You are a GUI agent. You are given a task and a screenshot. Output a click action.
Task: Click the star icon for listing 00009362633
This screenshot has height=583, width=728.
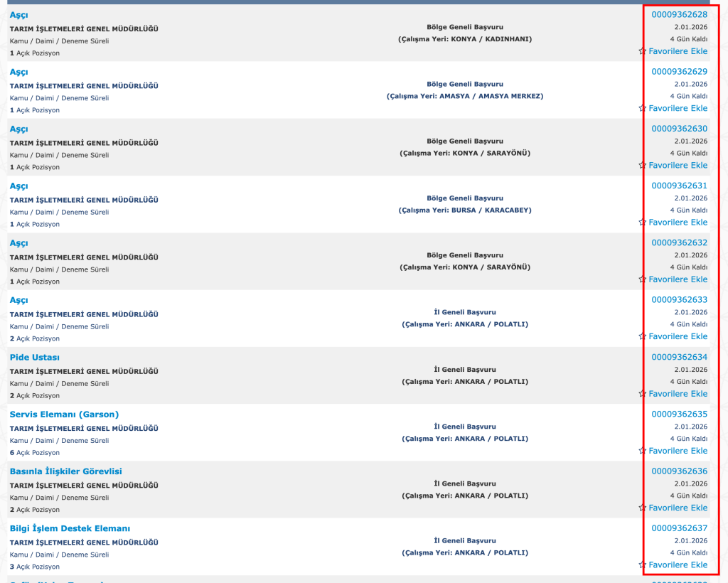tap(642, 336)
